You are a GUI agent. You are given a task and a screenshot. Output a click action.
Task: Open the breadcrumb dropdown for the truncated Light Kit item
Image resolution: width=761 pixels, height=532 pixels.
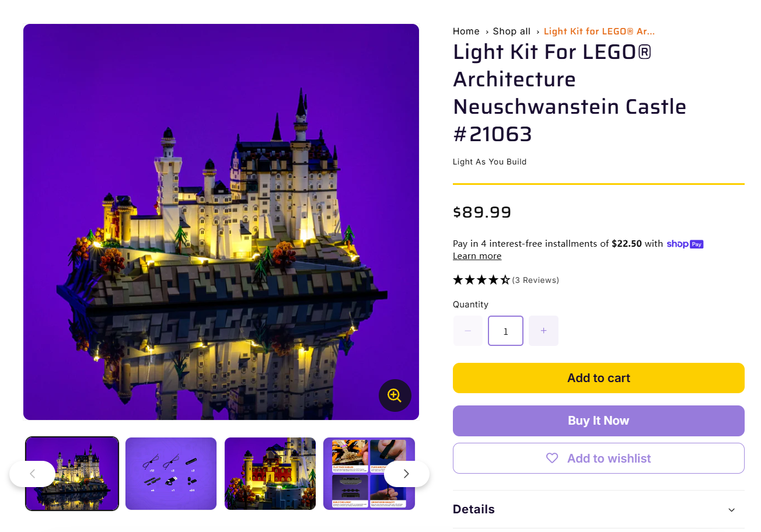click(599, 31)
